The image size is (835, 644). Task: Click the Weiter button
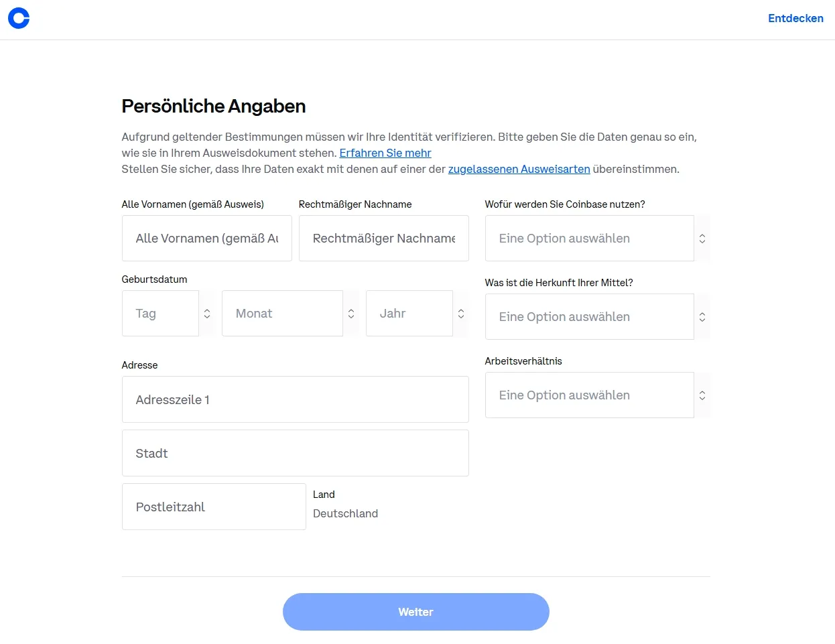[x=415, y=611]
